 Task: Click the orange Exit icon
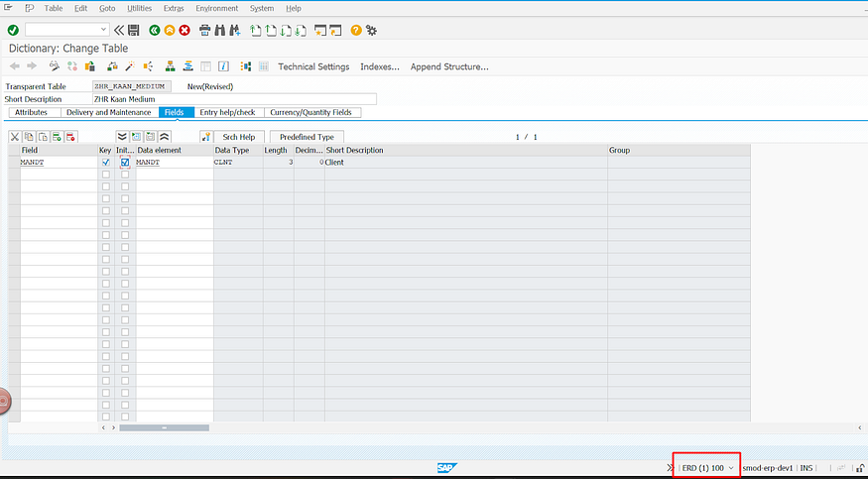tap(170, 30)
